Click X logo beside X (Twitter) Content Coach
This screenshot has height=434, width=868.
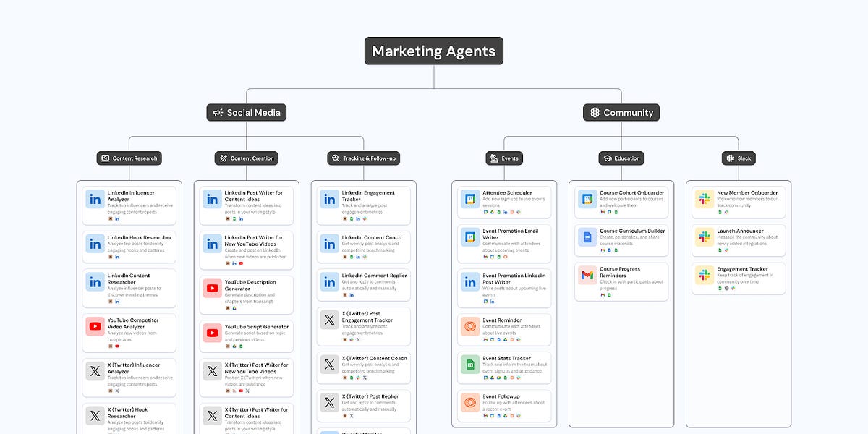329,364
